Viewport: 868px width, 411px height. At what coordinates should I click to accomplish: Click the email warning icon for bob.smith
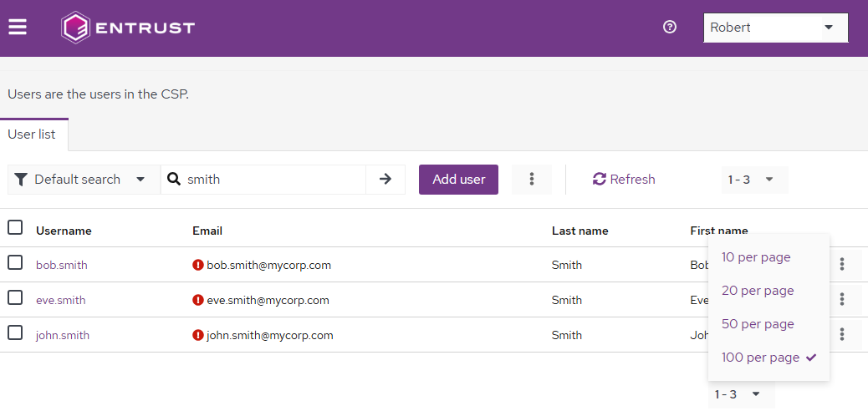click(x=198, y=265)
